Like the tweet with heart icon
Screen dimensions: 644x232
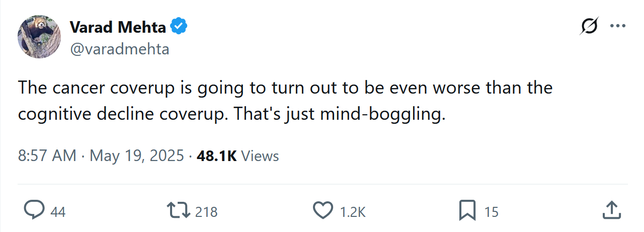pyautogui.click(x=323, y=211)
